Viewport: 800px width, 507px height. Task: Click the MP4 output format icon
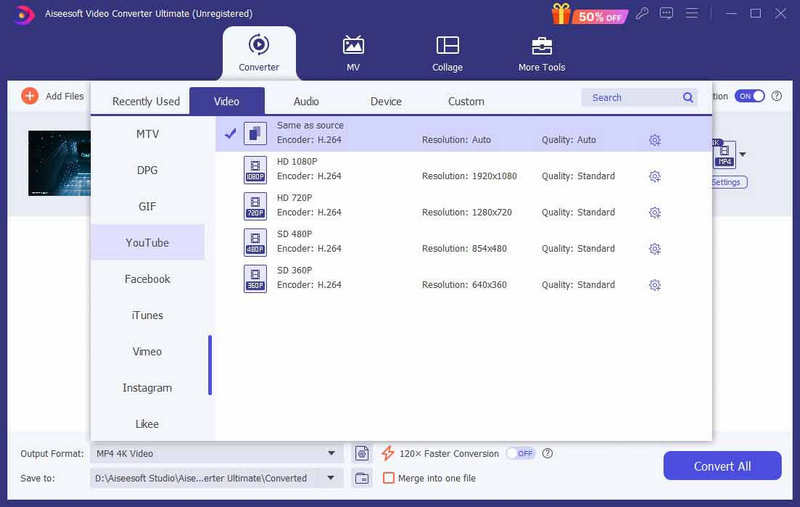pos(724,154)
